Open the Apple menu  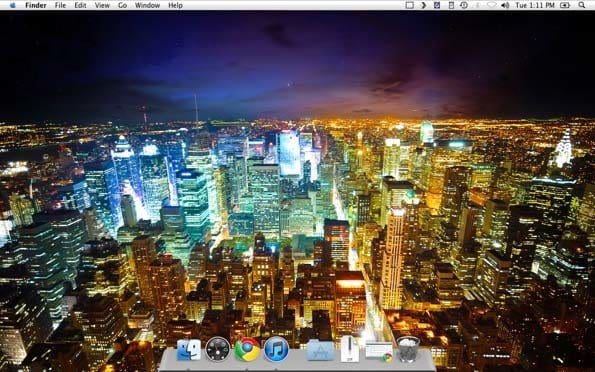13,5
